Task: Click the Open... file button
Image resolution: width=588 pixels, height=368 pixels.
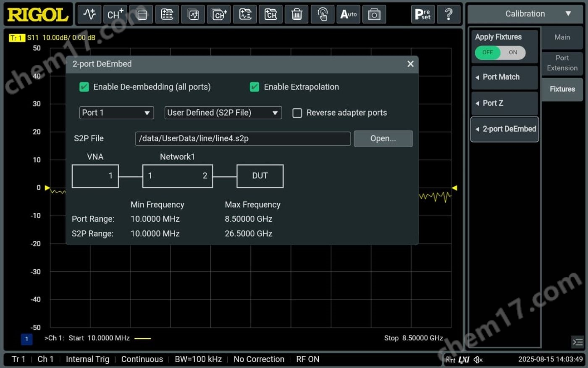Action: pyautogui.click(x=383, y=139)
